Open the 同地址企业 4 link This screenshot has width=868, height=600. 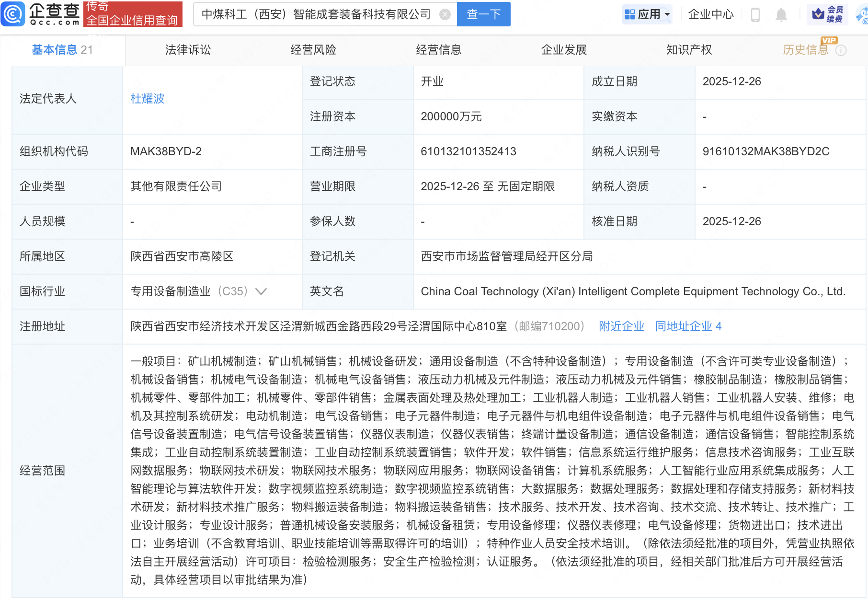click(688, 326)
